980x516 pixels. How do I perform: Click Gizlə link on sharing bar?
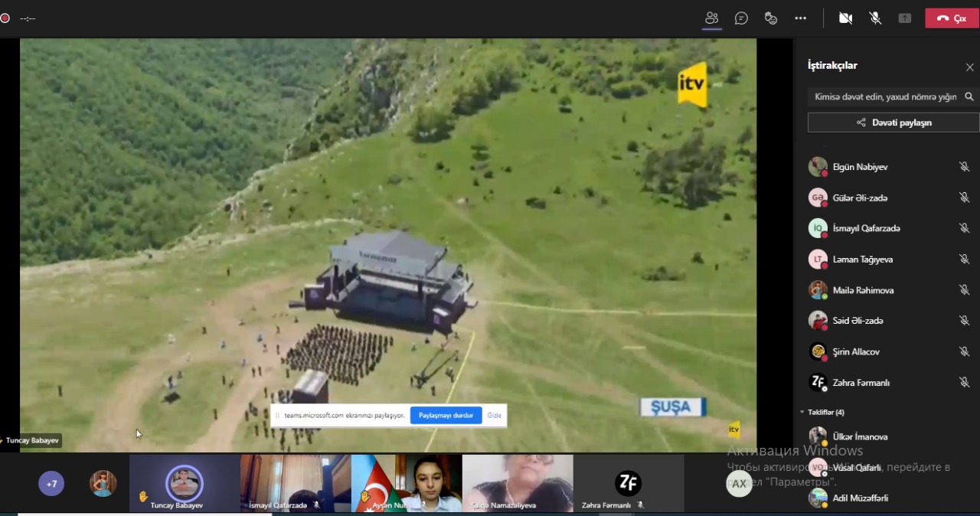[x=495, y=416]
